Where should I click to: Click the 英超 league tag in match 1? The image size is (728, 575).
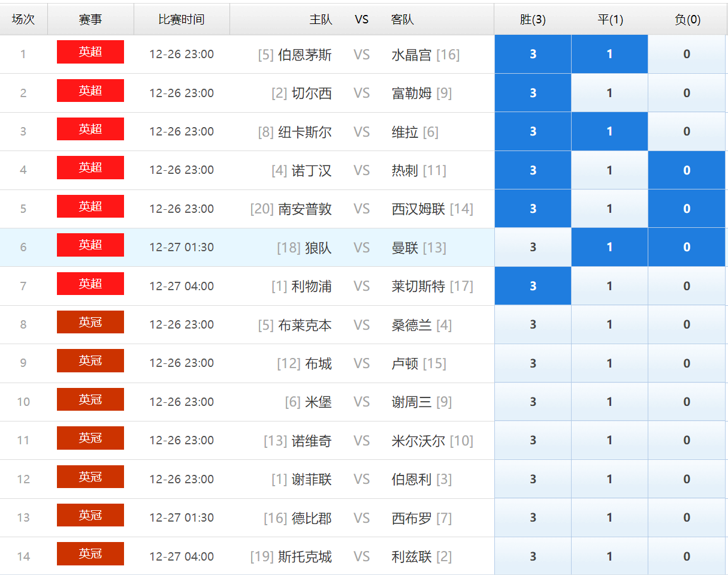click(x=90, y=52)
